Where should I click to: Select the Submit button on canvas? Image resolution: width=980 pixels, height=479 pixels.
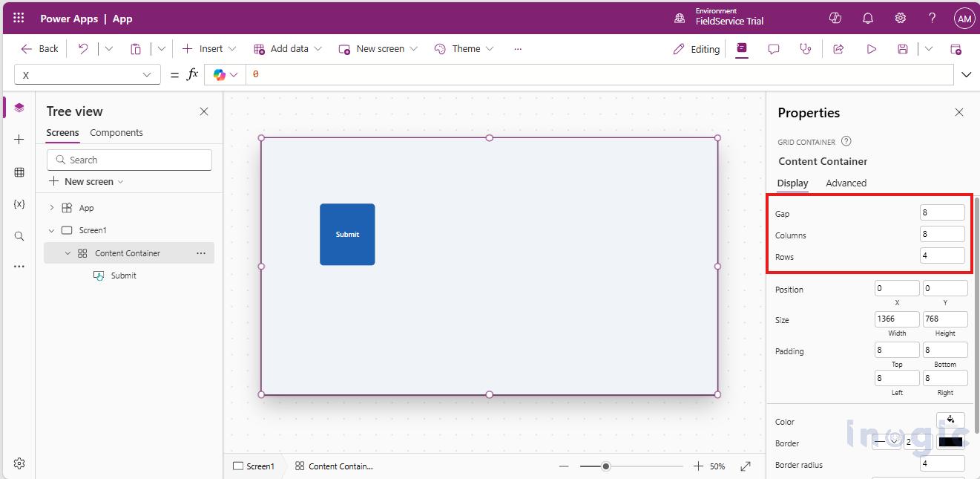click(x=346, y=234)
